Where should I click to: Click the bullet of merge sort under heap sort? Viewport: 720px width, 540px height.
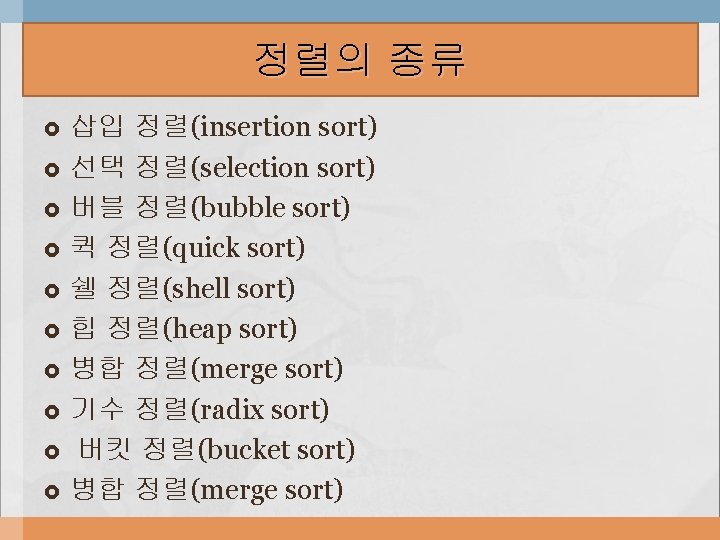(x=54, y=372)
